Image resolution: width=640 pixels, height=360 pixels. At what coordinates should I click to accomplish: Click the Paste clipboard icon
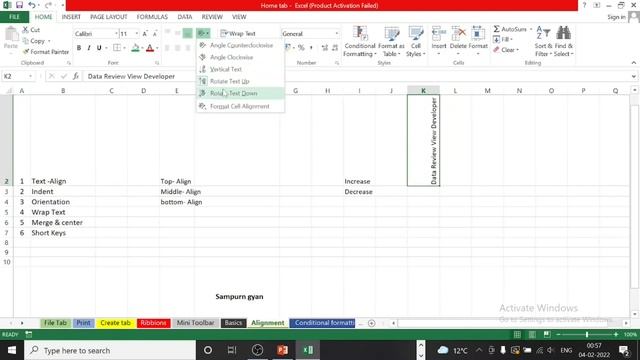click(x=11, y=35)
